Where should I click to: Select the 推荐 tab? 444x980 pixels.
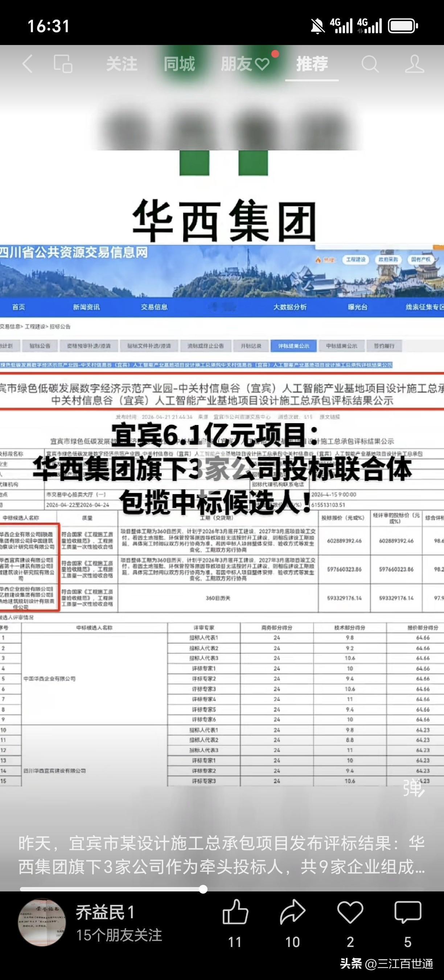[x=312, y=64]
